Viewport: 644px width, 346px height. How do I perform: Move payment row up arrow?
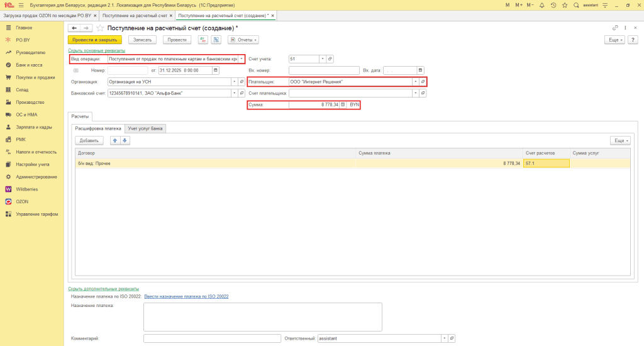point(115,140)
